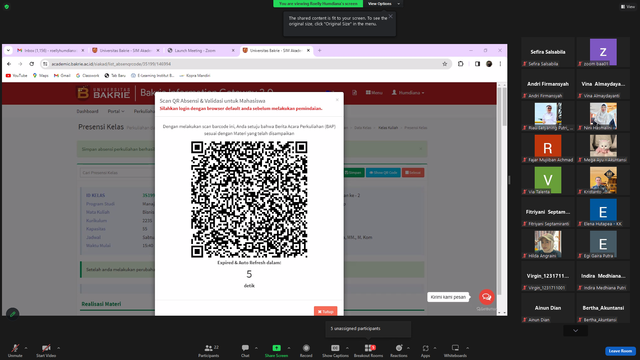Screen dimensions: 640x360
Task: Click the QR code image
Action: click(x=249, y=199)
